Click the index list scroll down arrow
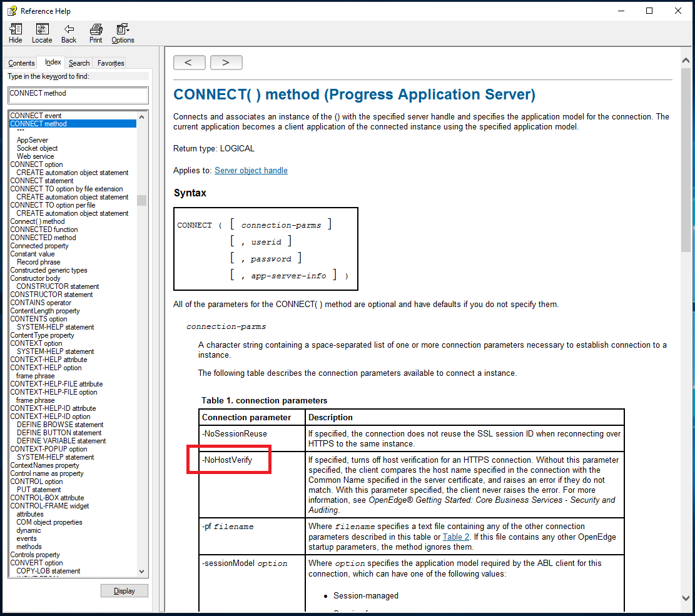This screenshot has width=695, height=616. coord(142,571)
